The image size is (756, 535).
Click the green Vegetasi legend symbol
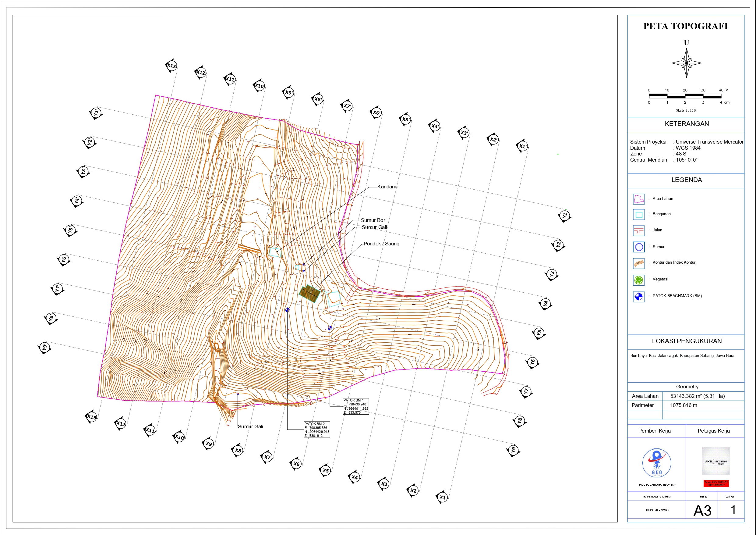(639, 280)
